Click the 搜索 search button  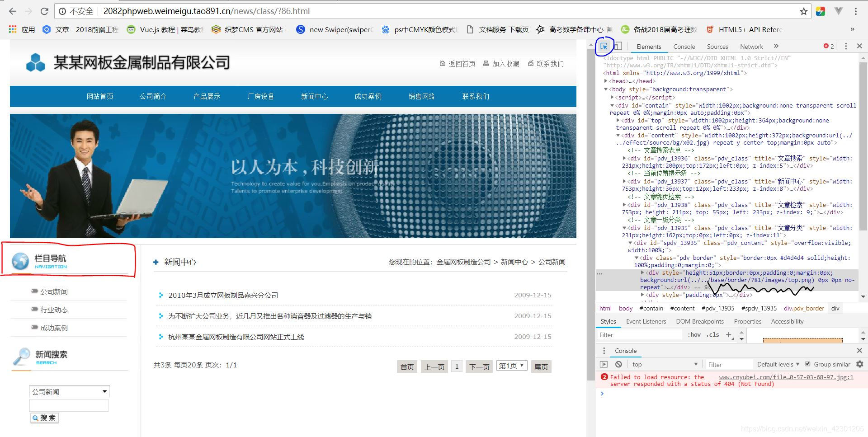[x=44, y=418]
